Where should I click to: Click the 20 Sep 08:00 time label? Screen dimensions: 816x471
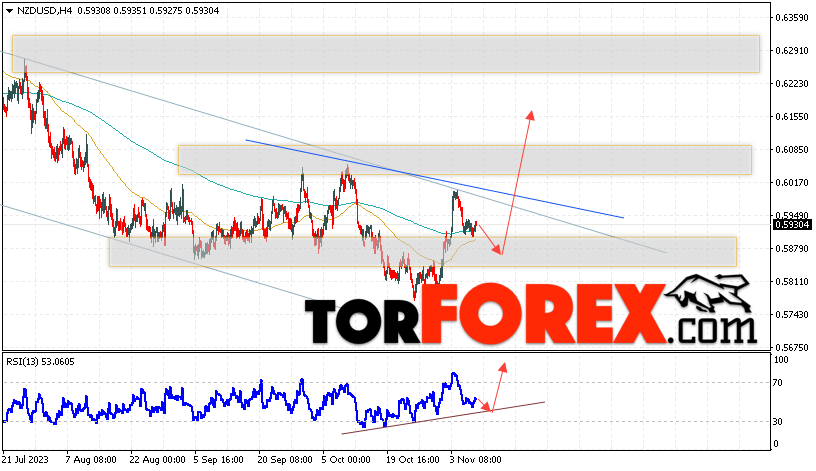click(x=285, y=460)
